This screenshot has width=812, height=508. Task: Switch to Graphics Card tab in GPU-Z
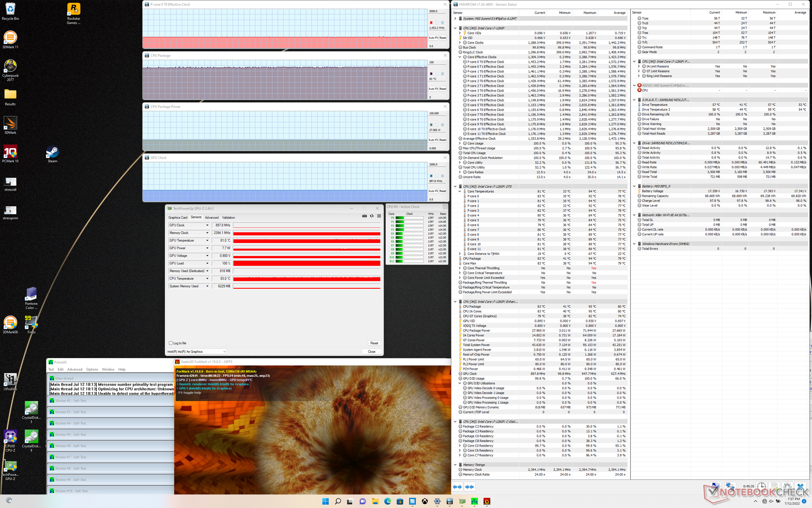pyautogui.click(x=178, y=218)
